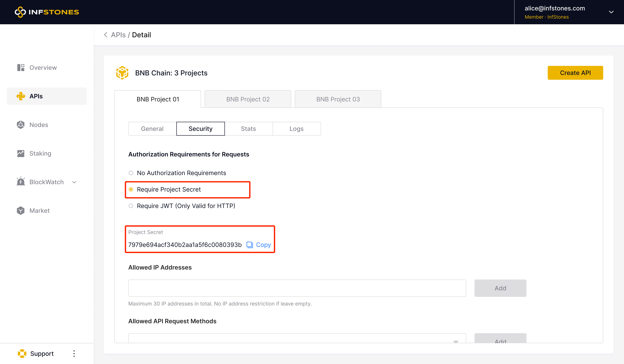Open the General tab
The height and width of the screenshot is (364, 624).
[152, 129]
